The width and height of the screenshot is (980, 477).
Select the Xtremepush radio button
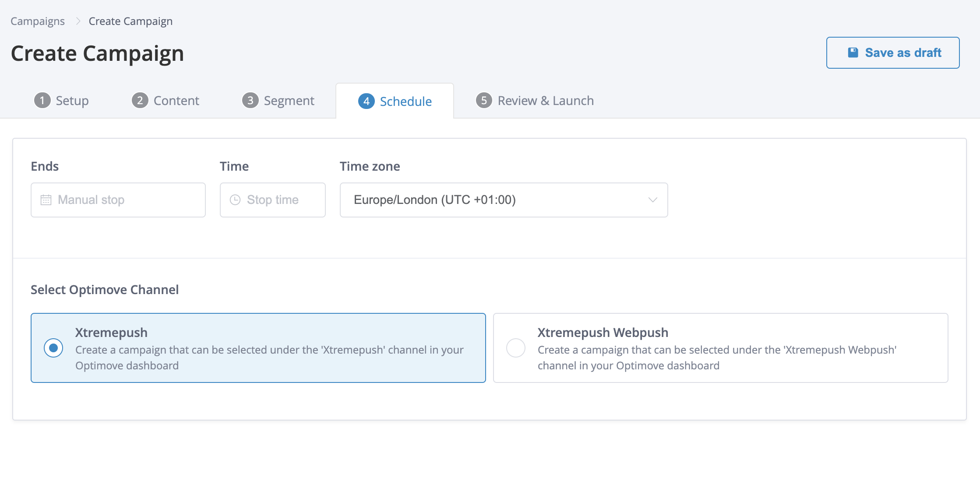pos(53,348)
